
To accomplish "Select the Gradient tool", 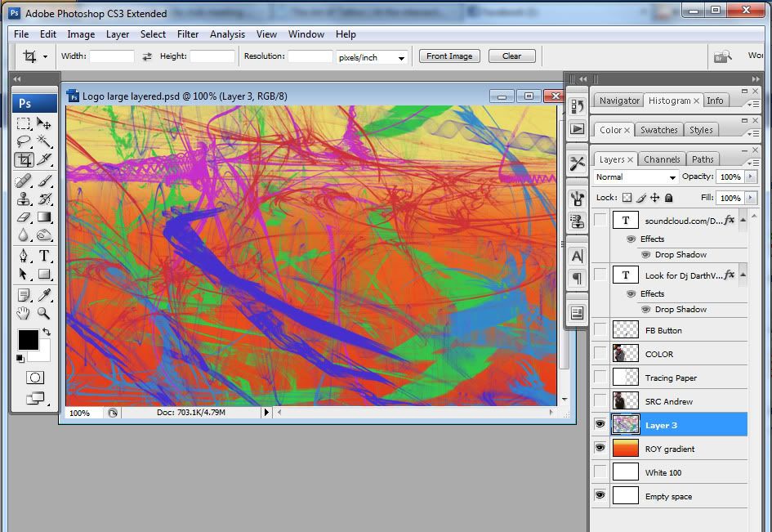I will pos(44,217).
